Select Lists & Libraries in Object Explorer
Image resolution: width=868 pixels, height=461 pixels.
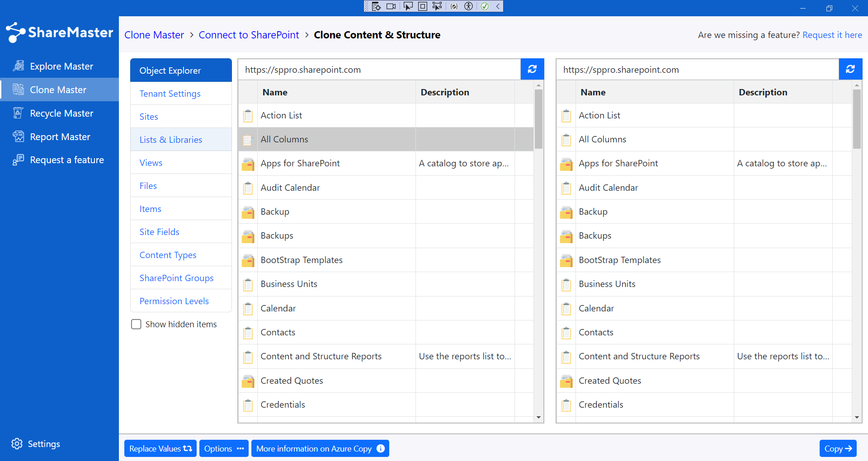[x=181, y=140]
